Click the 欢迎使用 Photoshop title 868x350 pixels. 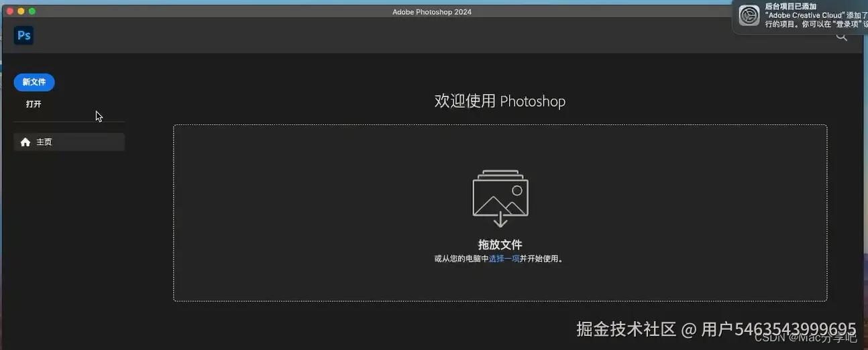tap(500, 101)
